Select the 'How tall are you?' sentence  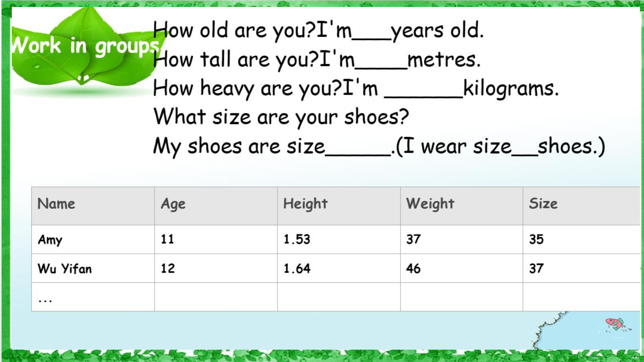tap(317, 60)
